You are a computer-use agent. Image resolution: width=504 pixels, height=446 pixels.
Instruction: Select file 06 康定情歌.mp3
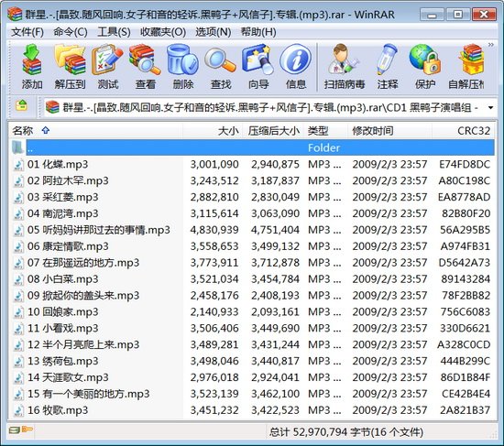coord(252,246)
